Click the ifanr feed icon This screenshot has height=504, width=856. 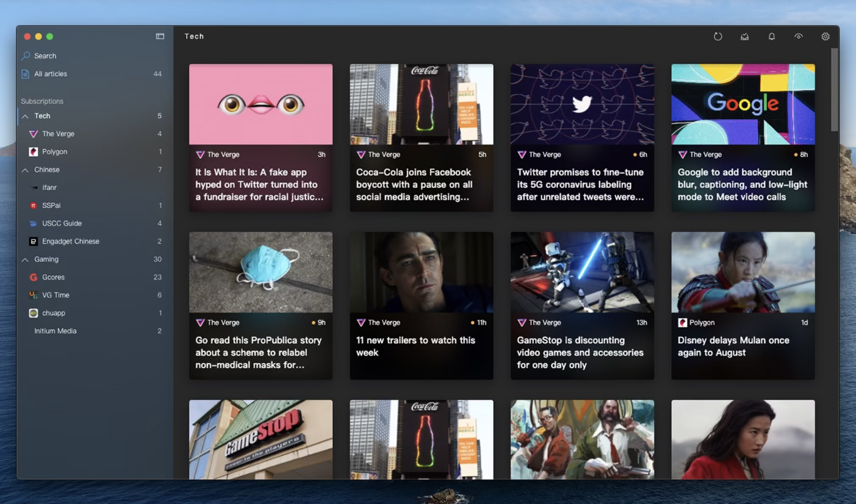point(34,187)
